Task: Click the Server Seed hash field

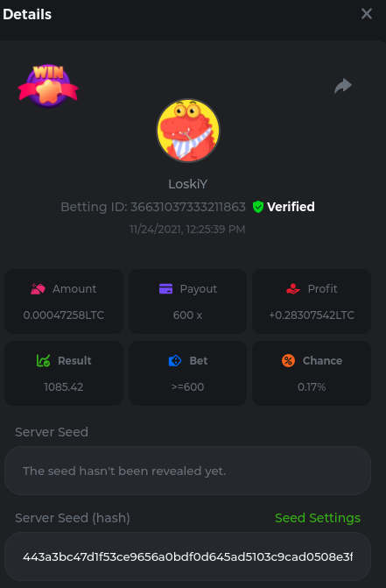Action: 187,556
